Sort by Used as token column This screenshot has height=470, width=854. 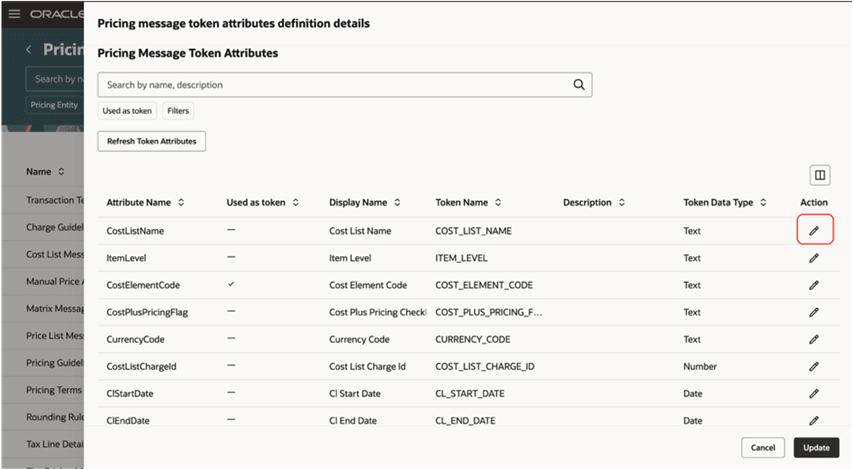coord(295,202)
